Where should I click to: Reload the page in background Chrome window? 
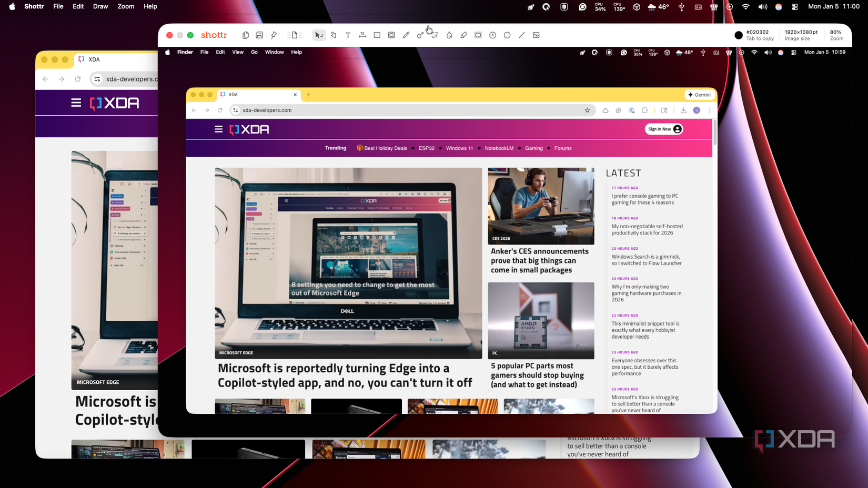point(78,79)
